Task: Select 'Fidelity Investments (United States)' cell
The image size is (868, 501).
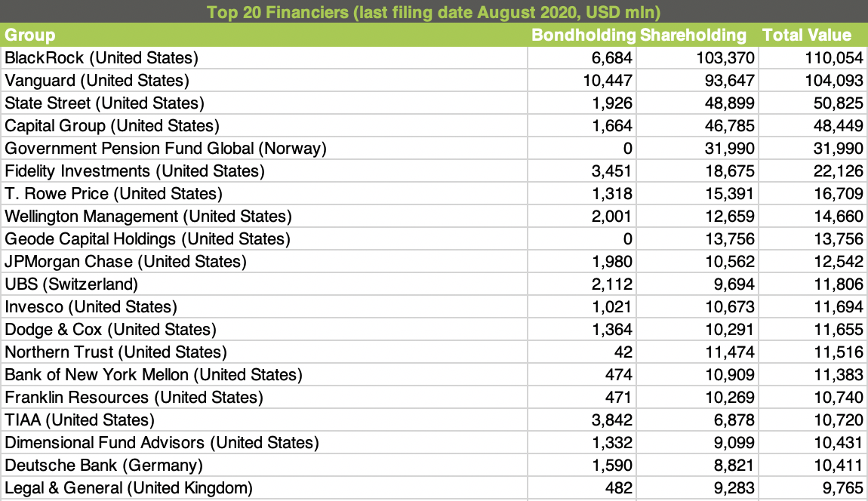Action: pyautogui.click(x=264, y=171)
